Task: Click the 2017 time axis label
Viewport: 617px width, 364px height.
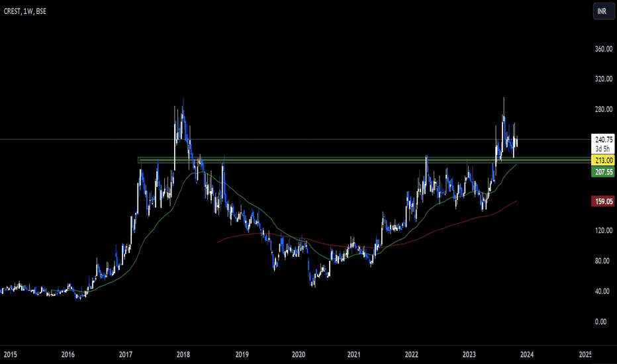Action: [126, 355]
